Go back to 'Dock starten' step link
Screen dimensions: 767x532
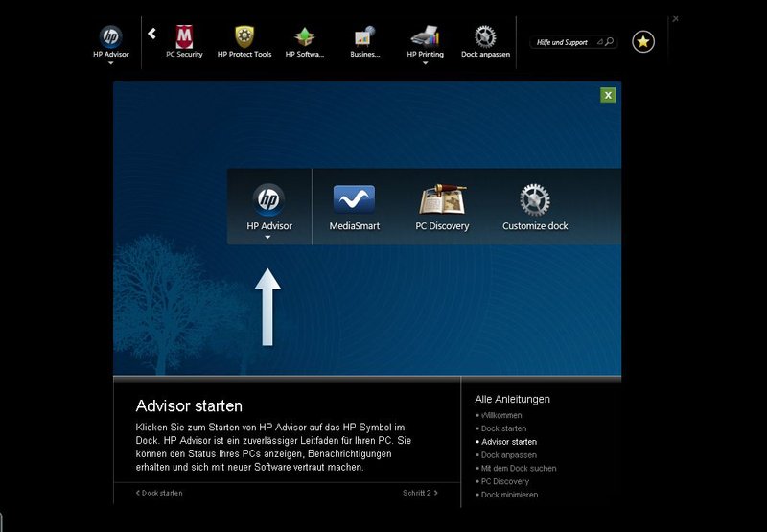[x=159, y=493]
